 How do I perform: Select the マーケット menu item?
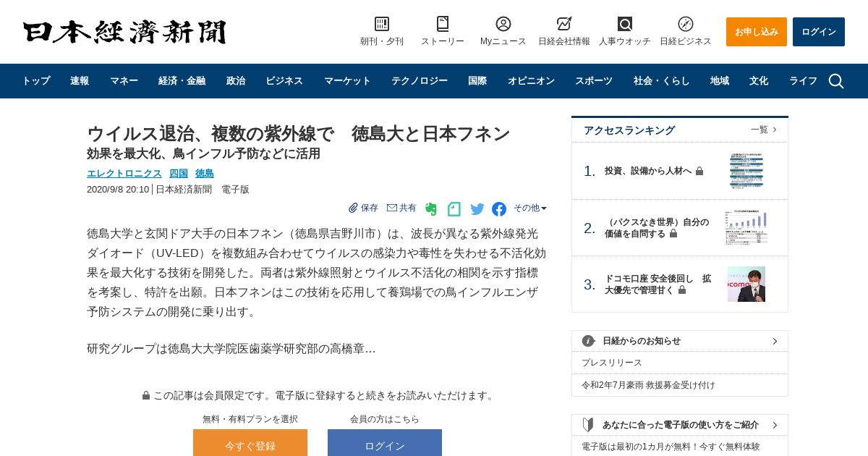[x=347, y=81]
